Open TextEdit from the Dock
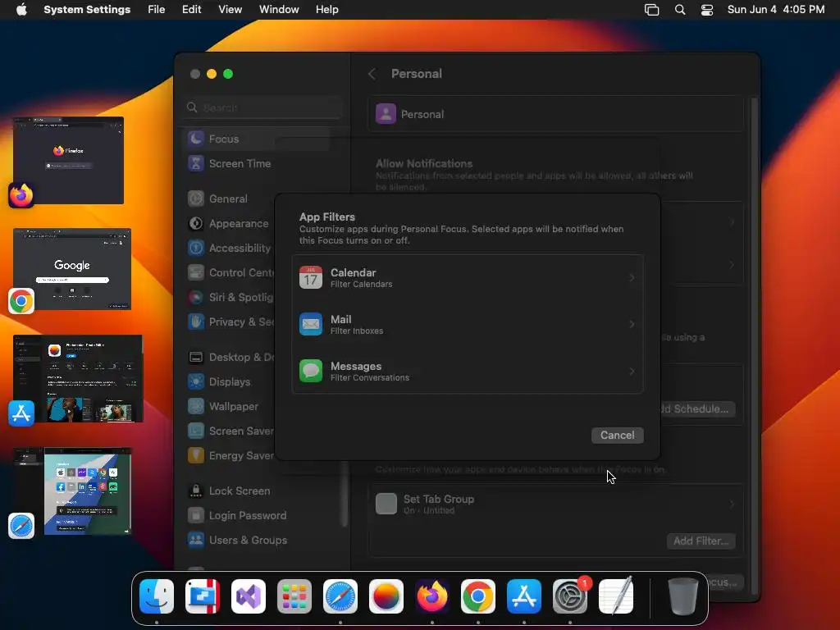 click(x=616, y=596)
